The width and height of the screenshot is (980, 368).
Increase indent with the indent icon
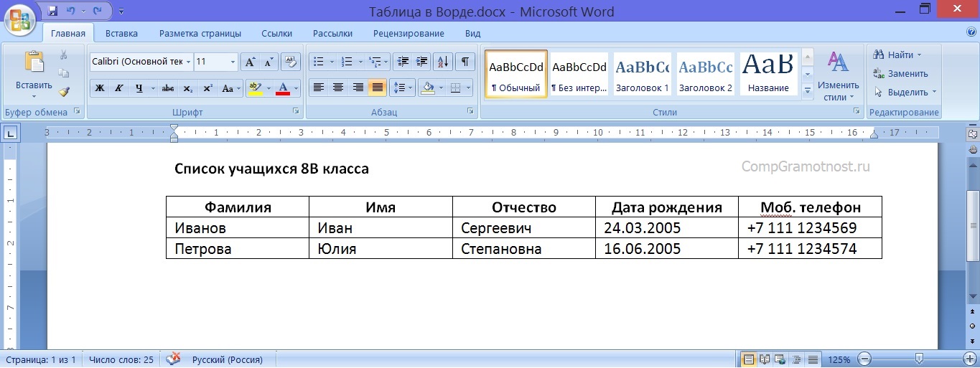pyautogui.click(x=422, y=62)
